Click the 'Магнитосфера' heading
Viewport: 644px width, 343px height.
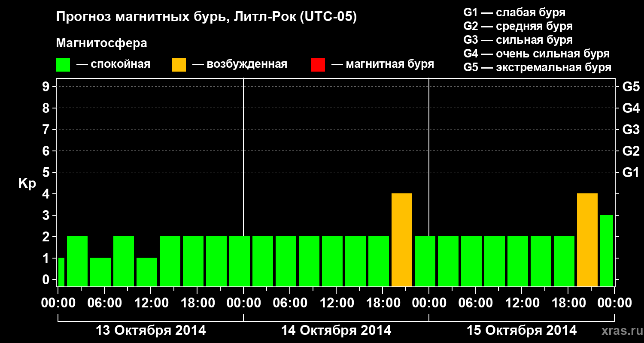pos(101,43)
